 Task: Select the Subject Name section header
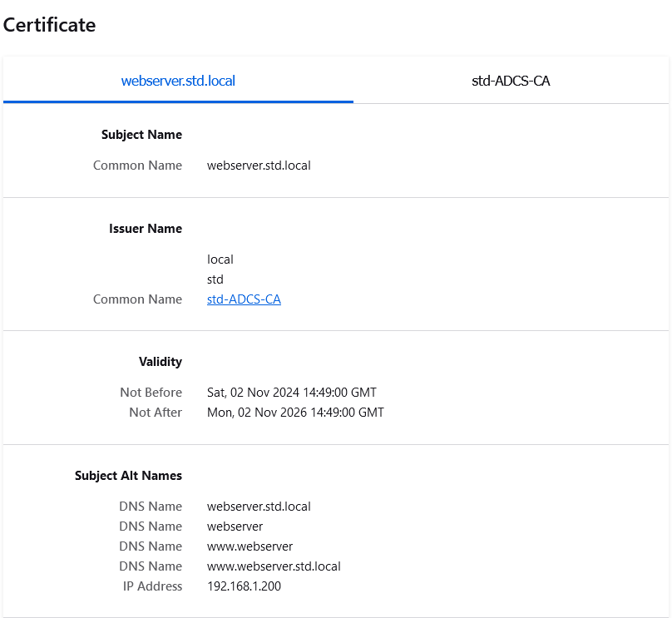click(x=141, y=134)
